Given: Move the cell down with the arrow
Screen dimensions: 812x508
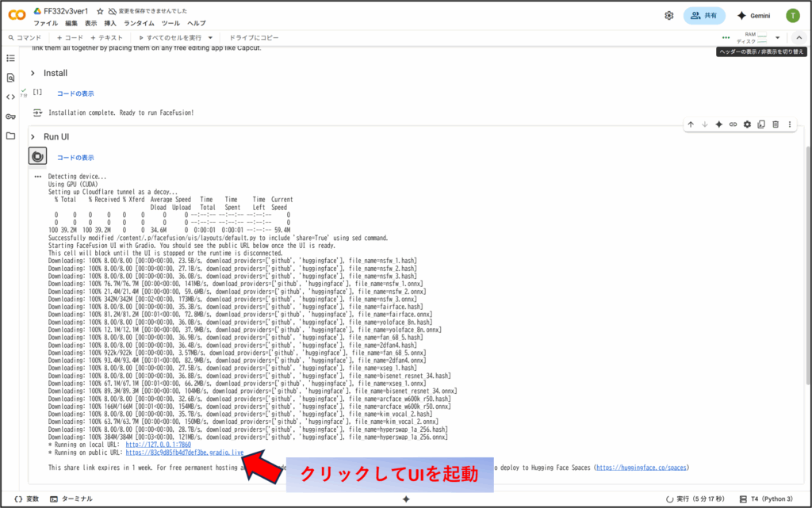Looking at the screenshot, I should tap(705, 124).
